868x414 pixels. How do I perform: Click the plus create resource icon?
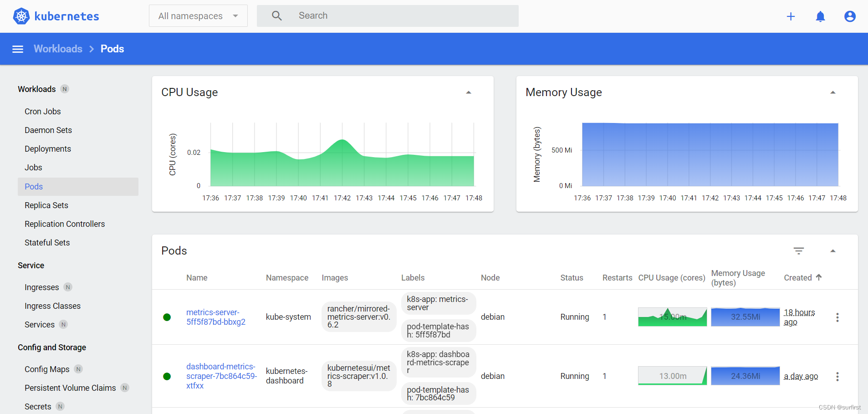coord(791,16)
